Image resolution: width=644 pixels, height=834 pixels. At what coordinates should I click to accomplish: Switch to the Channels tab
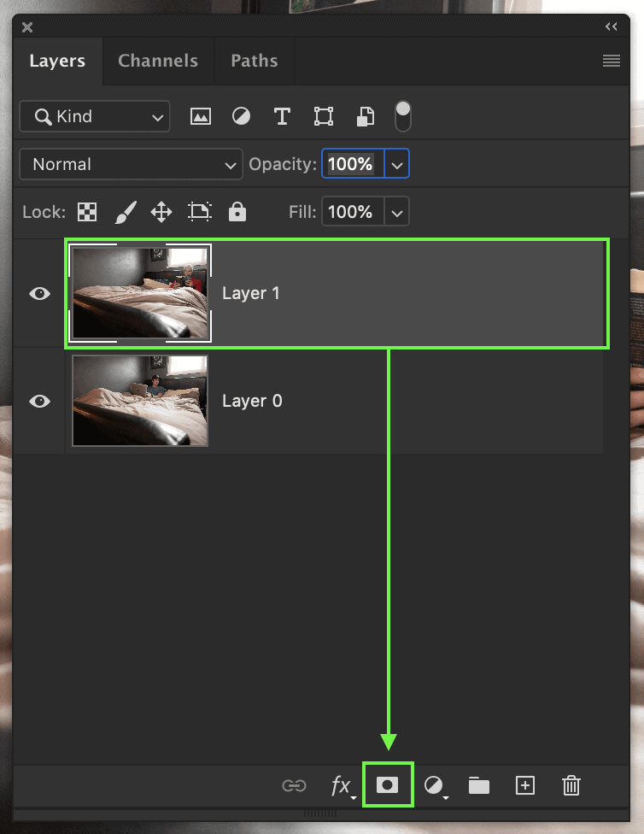(158, 61)
